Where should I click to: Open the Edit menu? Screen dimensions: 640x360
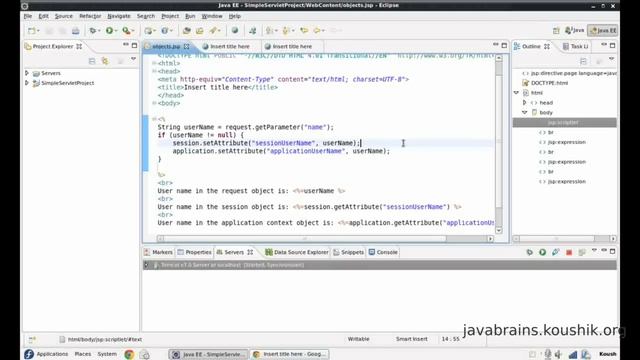click(43, 16)
